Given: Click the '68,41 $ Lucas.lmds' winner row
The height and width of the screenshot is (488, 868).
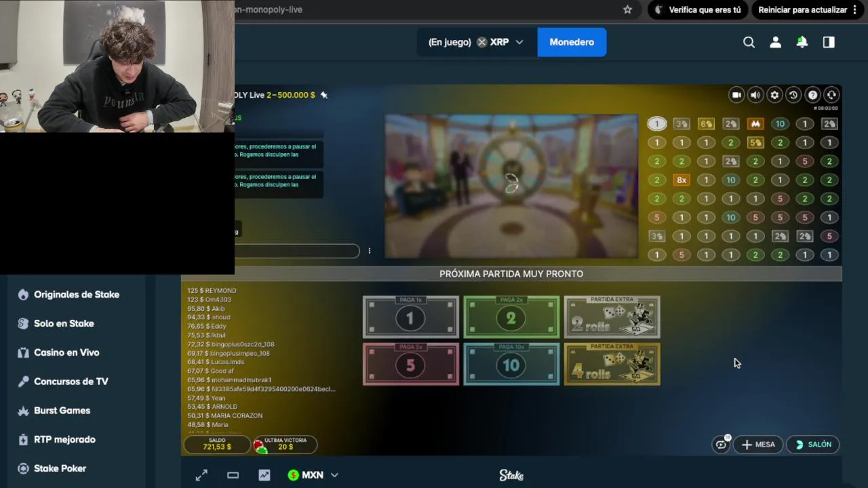Looking at the screenshot, I should (x=216, y=362).
